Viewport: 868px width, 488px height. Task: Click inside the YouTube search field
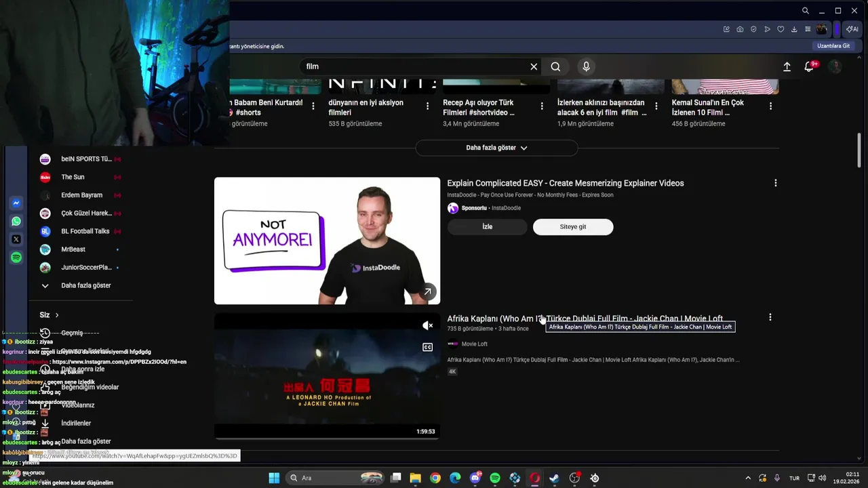tap(414, 66)
